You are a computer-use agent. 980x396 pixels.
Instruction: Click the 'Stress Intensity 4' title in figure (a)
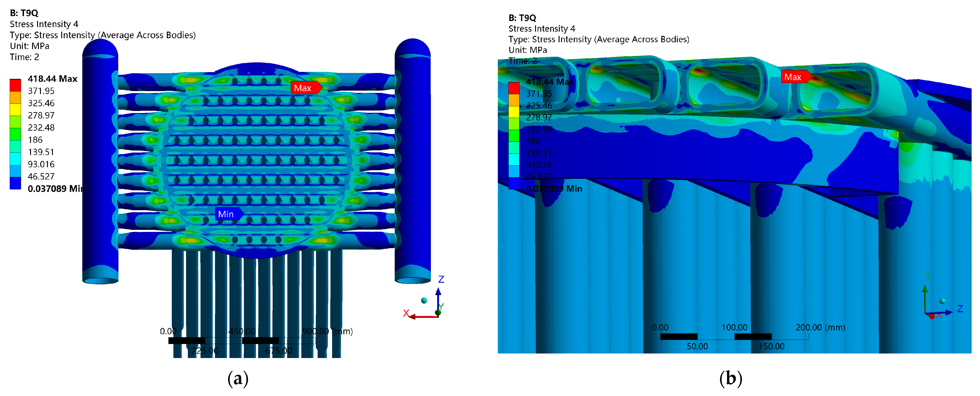44,24
